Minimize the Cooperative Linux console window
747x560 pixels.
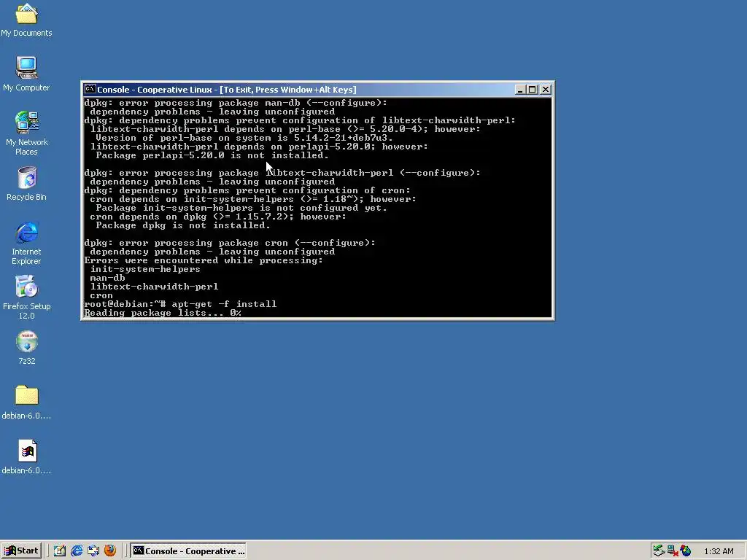[520, 90]
